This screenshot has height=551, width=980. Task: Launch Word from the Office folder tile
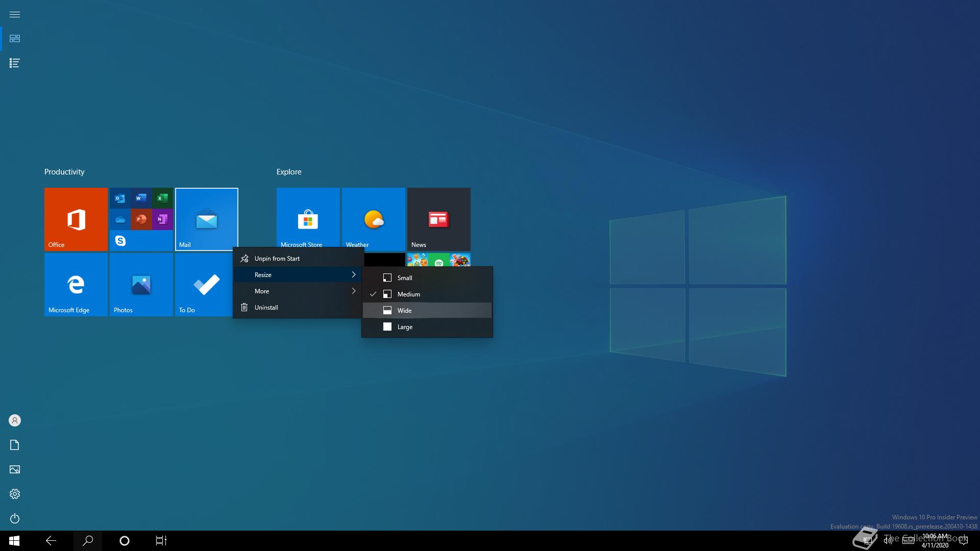pyautogui.click(x=141, y=198)
